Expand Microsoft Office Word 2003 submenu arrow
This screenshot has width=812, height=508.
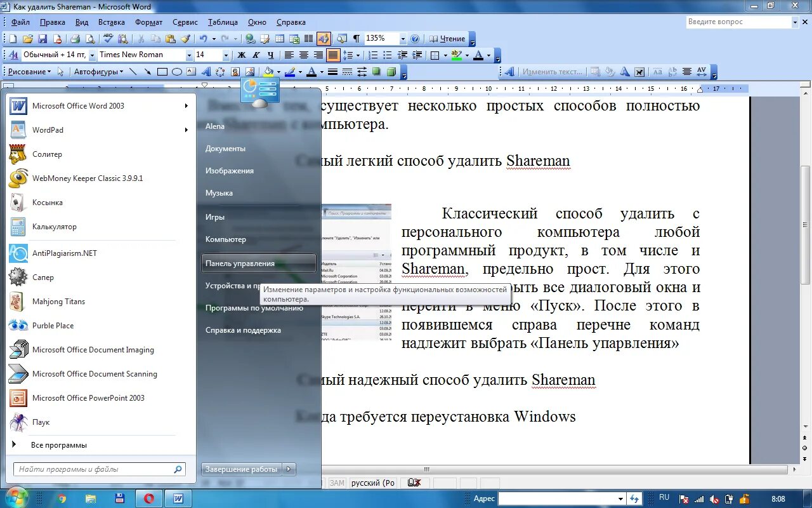(x=187, y=106)
